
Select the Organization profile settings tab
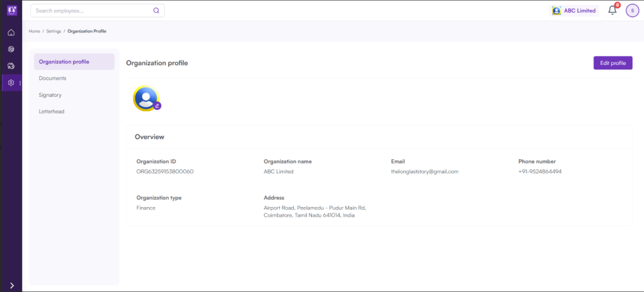(74, 62)
